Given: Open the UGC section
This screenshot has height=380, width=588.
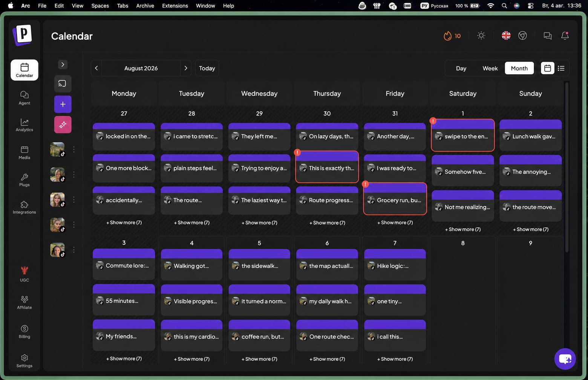Looking at the screenshot, I should (x=24, y=274).
